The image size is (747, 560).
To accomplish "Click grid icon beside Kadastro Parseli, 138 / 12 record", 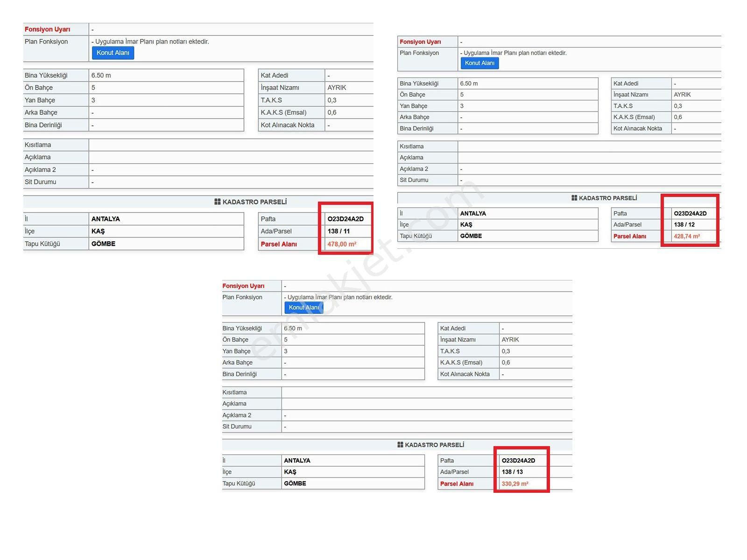I will (x=574, y=198).
